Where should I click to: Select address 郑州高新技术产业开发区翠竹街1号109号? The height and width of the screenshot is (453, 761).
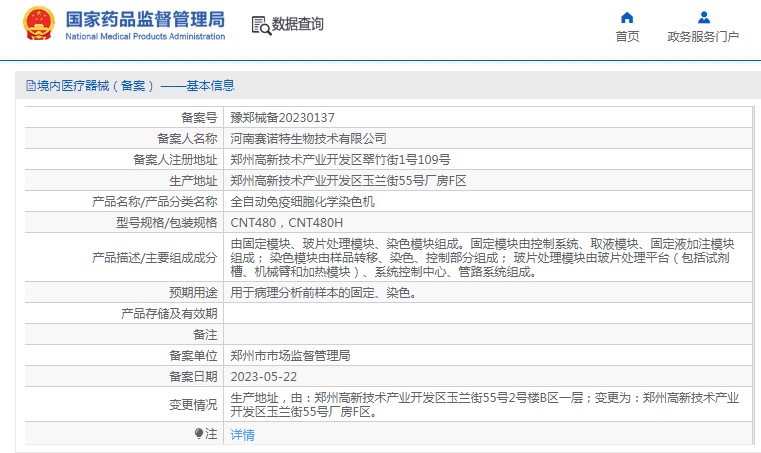tap(340, 159)
